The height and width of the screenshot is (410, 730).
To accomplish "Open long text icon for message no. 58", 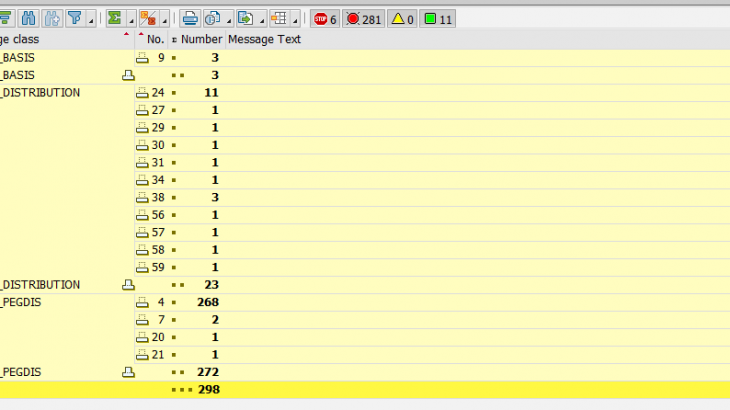I will tap(142, 250).
